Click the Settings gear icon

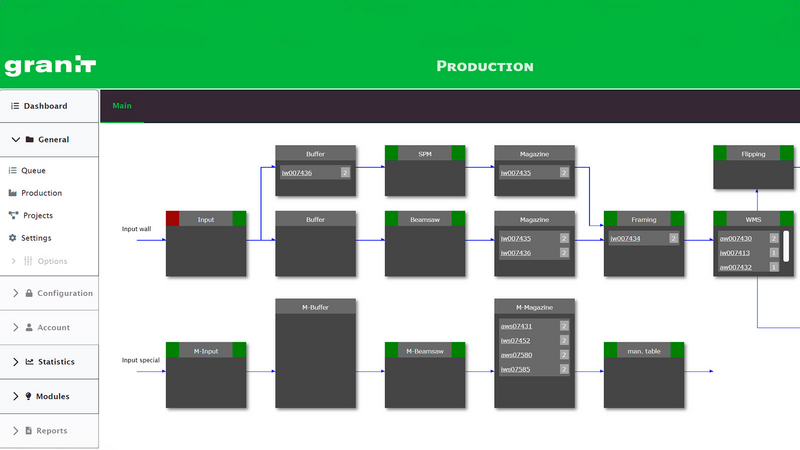click(13, 238)
